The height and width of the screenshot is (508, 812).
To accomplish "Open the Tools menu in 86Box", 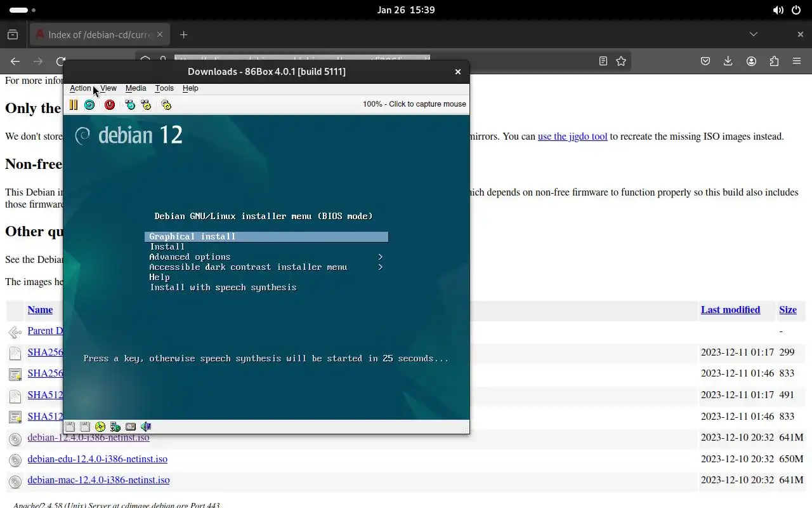I will (x=164, y=88).
